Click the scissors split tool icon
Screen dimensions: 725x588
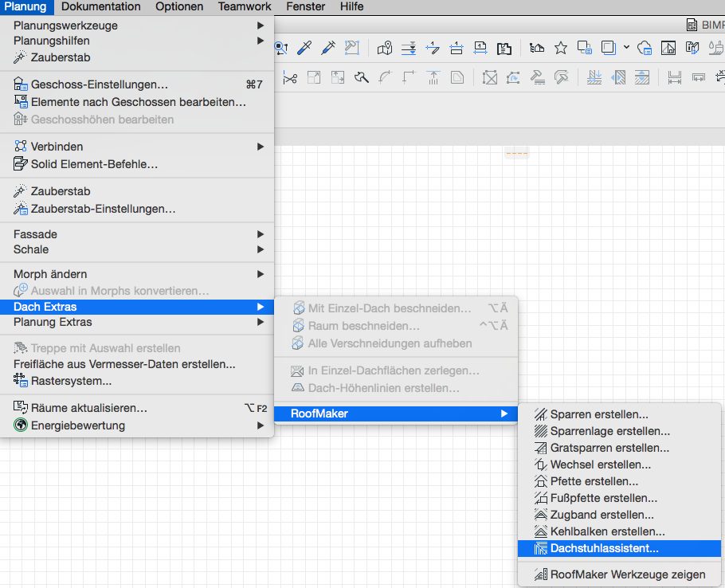click(x=289, y=78)
